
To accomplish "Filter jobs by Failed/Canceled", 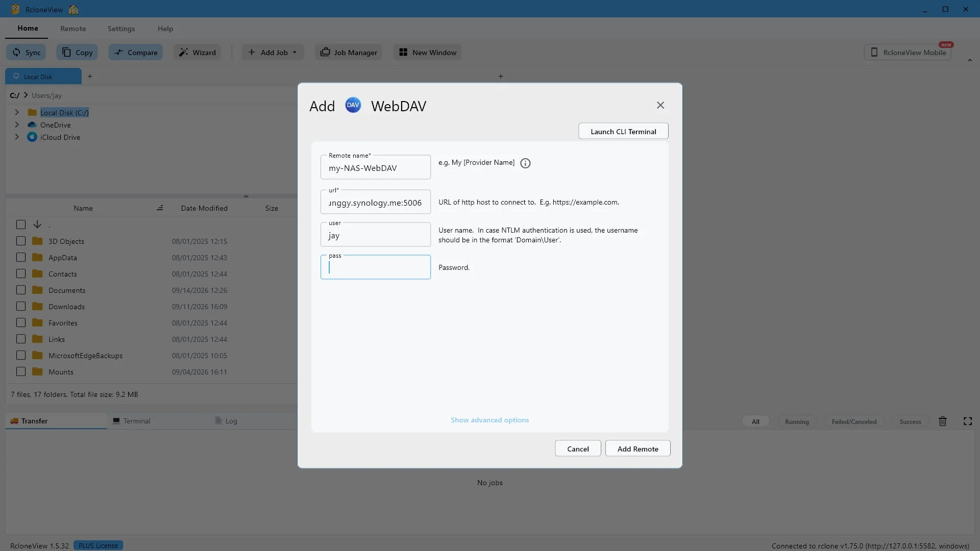I will coord(854,421).
